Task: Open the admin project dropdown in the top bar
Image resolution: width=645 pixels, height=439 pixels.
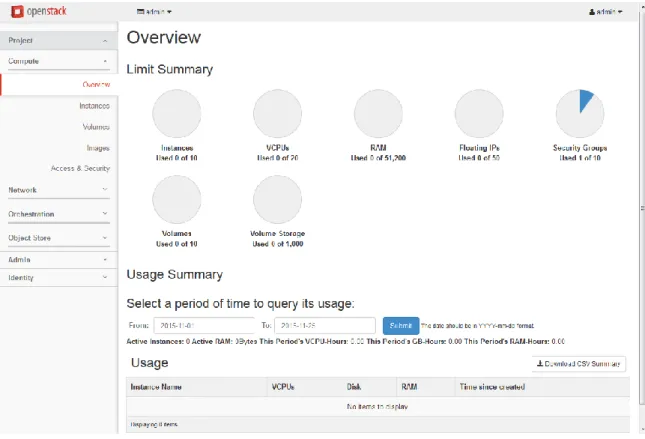Action: tap(154, 12)
